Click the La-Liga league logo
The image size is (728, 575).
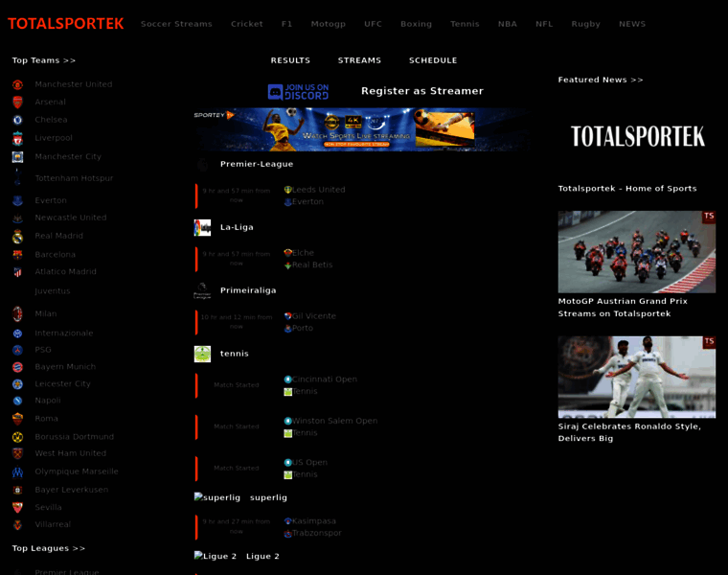202,227
